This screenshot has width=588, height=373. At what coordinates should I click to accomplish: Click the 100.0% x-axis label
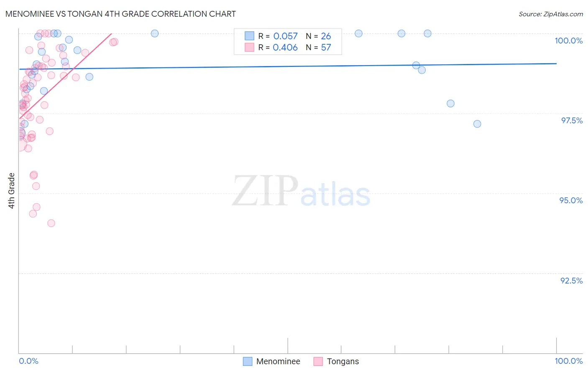(569, 361)
